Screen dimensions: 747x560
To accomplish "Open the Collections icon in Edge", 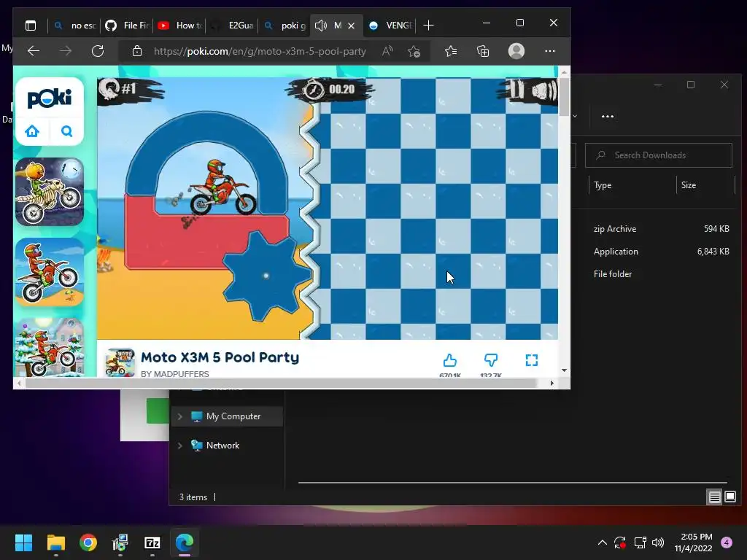I will coord(483,51).
